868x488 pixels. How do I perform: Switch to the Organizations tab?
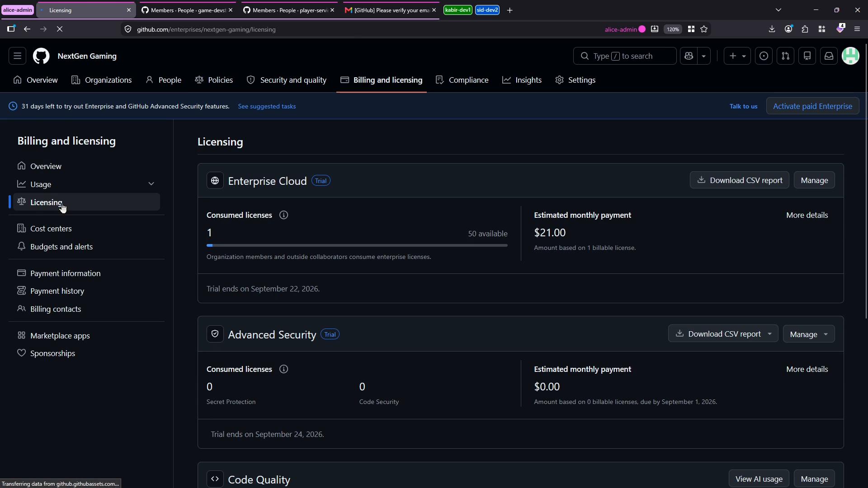(102, 80)
